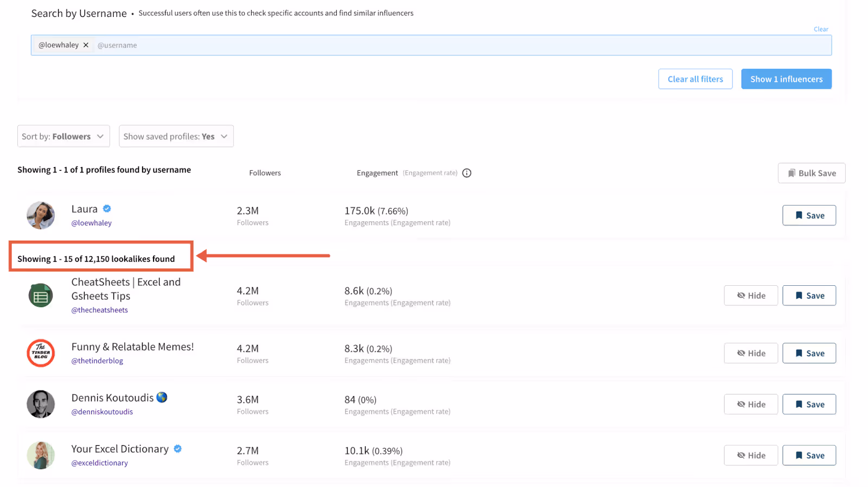
Task: Open Dennis Koutoudis avatar thumbnail
Action: (41, 404)
